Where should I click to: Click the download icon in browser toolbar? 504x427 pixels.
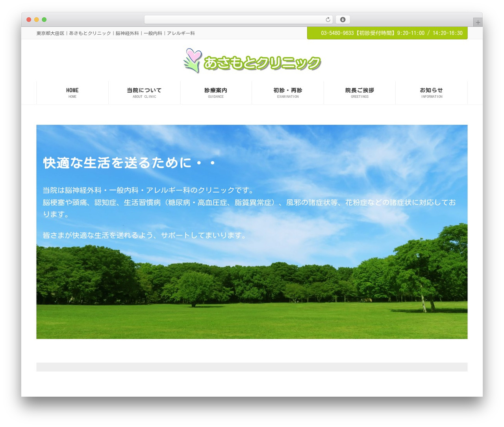[x=343, y=20]
